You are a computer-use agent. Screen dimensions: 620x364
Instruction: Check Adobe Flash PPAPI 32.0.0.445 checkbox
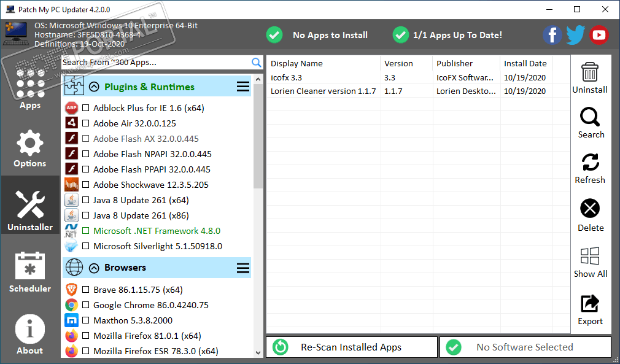point(85,169)
